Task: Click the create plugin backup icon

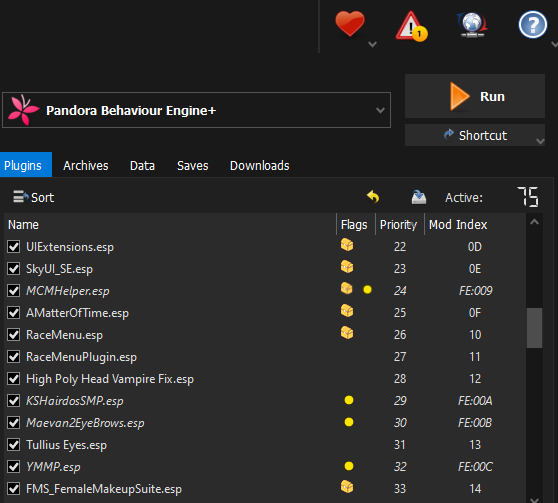Action: [x=418, y=197]
